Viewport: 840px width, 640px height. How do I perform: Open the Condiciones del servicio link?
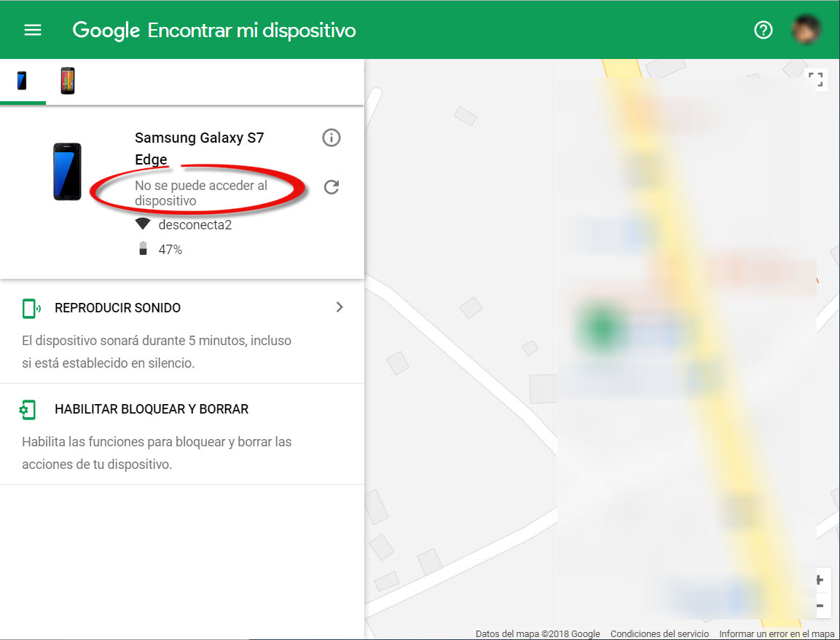pos(659,633)
